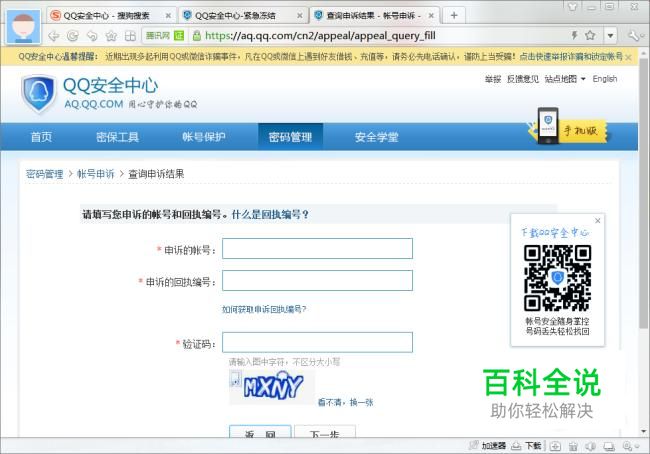Click the 举报 link at top right
This screenshot has height=454, width=650.
[493, 79]
